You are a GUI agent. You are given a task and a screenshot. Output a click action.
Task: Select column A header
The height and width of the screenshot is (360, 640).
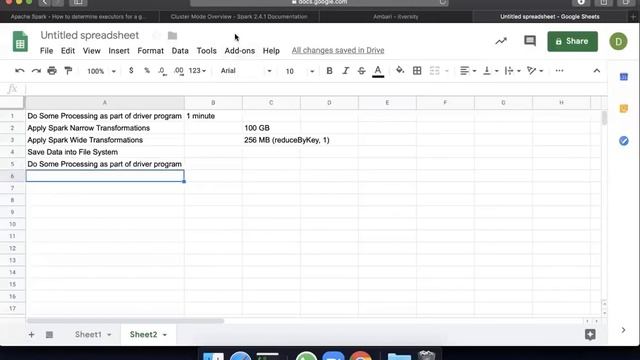tap(105, 103)
